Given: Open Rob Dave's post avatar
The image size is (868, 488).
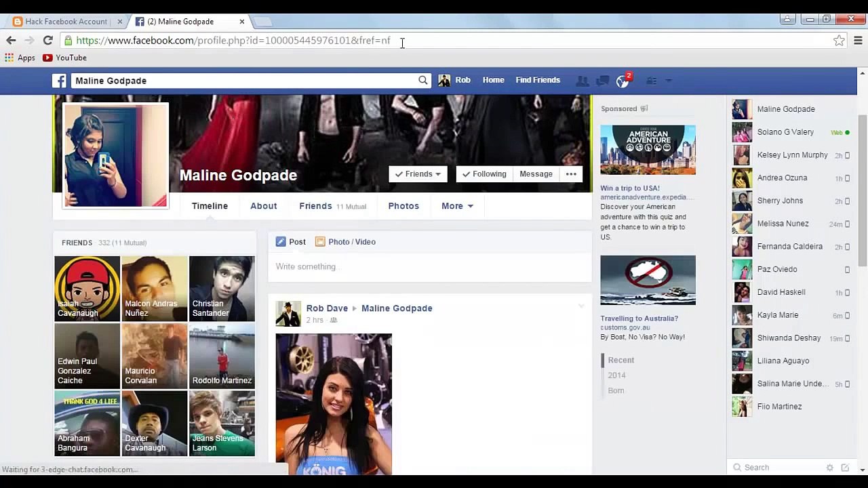Looking at the screenshot, I should [288, 314].
